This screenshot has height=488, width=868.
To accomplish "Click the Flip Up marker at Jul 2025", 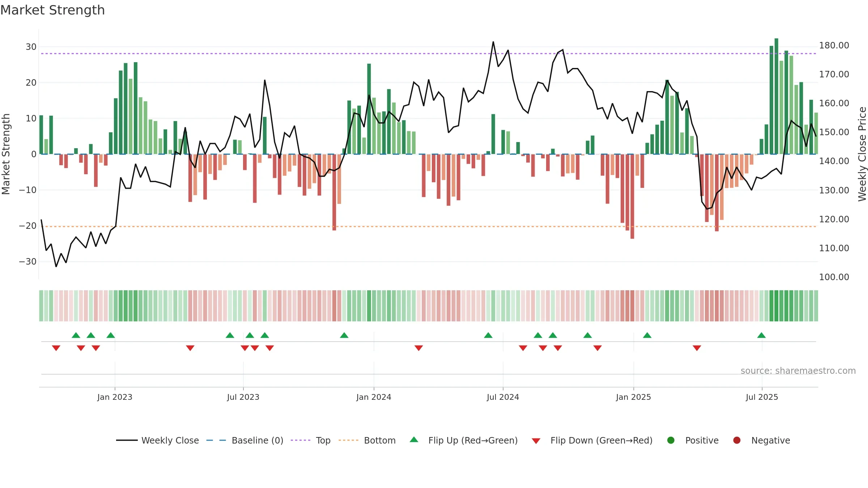I will (x=761, y=335).
